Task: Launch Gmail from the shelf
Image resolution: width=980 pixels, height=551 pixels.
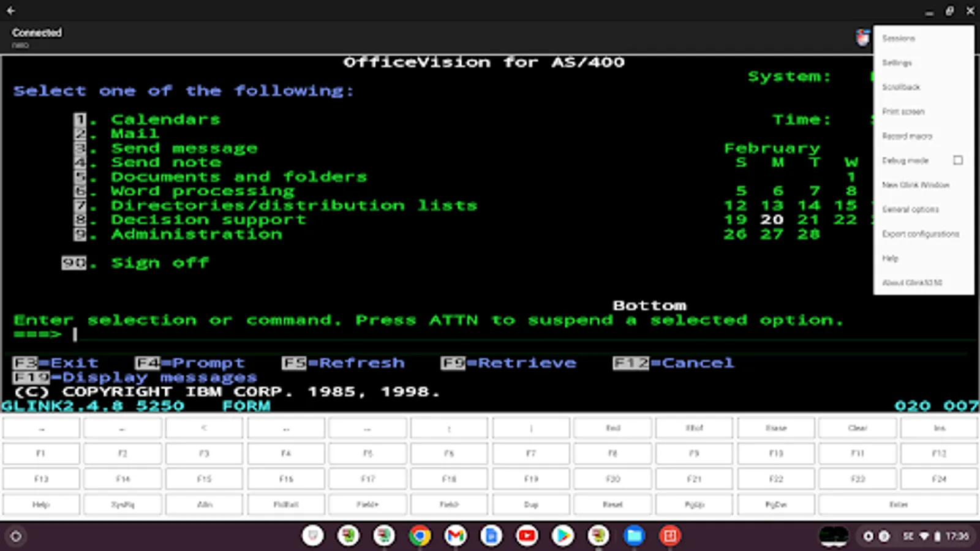Action: (x=455, y=536)
